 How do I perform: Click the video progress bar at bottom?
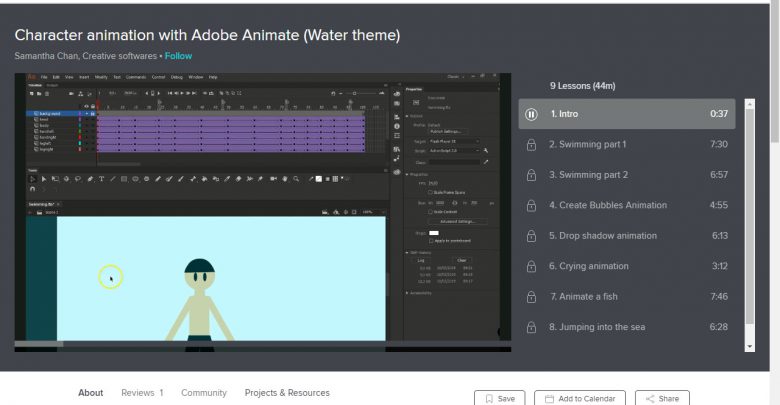[x=263, y=344]
